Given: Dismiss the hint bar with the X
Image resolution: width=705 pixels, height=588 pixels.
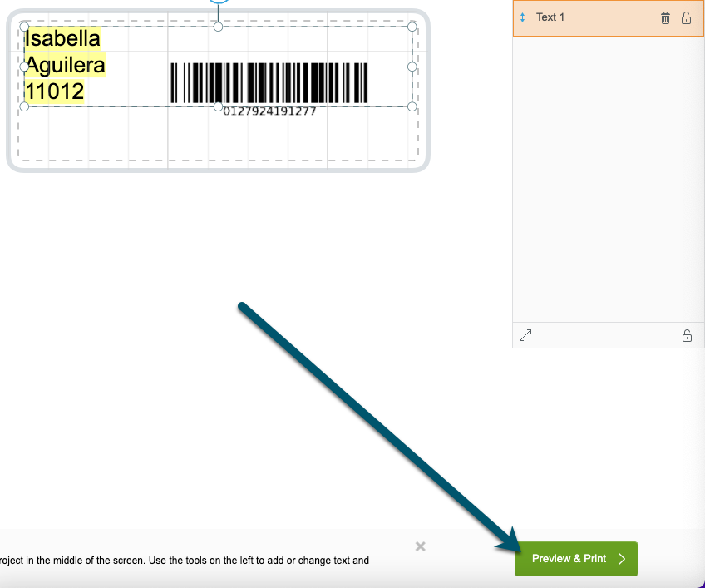Looking at the screenshot, I should [x=421, y=546].
